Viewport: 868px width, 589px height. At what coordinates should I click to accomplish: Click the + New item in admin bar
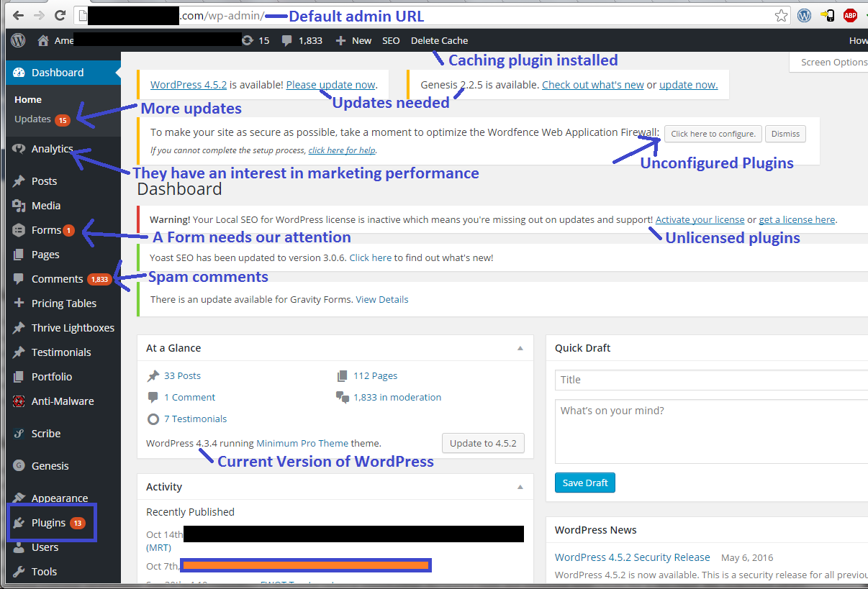[x=353, y=41]
